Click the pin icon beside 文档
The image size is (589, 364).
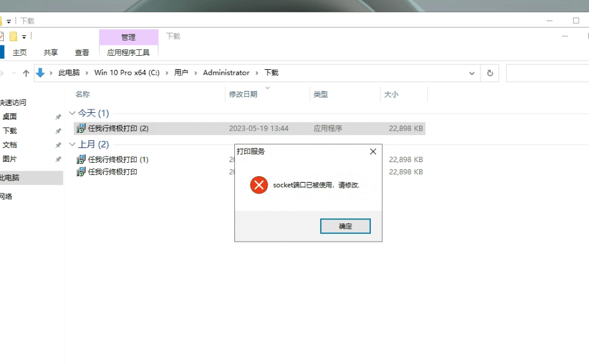58,145
